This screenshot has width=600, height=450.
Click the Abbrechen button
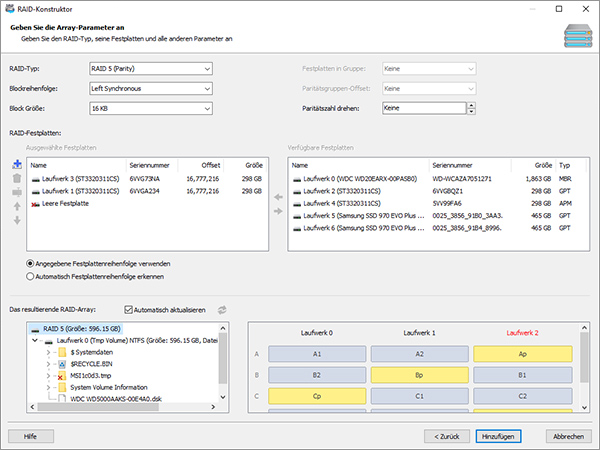point(568,436)
